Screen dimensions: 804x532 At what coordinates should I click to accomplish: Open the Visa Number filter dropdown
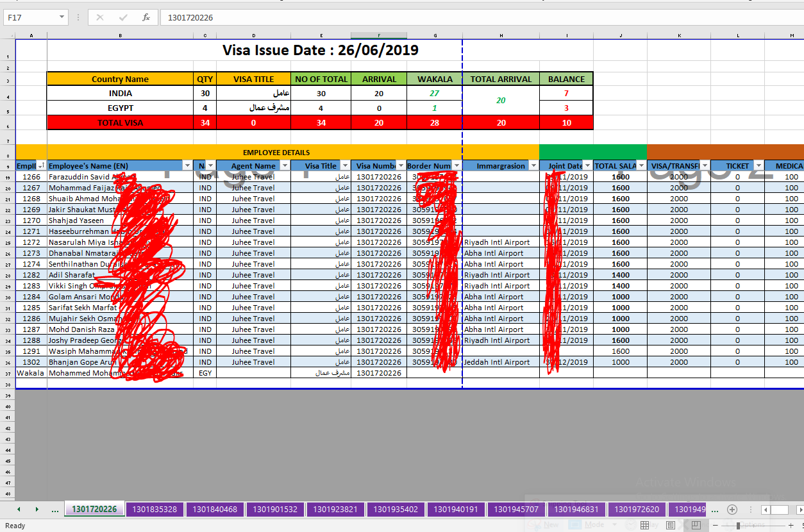(x=401, y=166)
